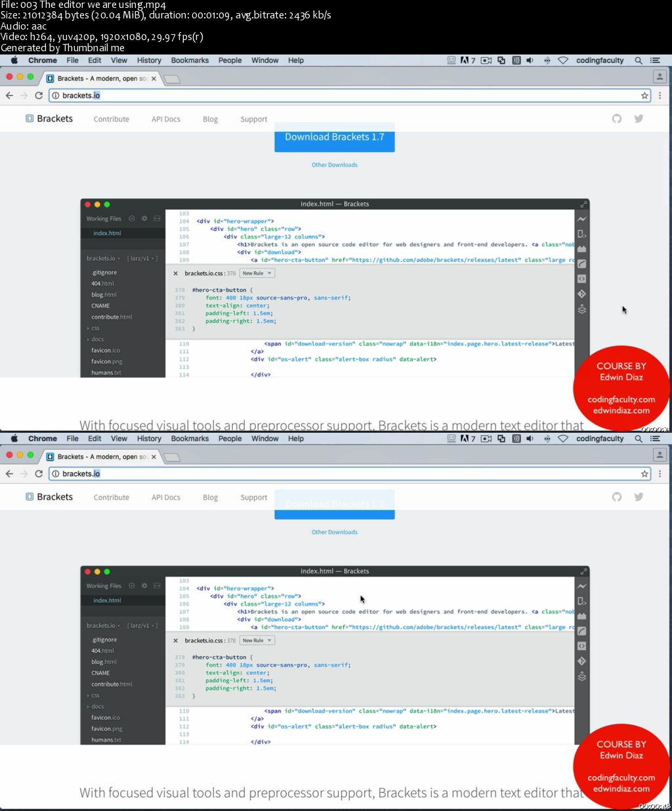
Task: Open Spotlight search icon in upper menu bar
Action: point(639,60)
